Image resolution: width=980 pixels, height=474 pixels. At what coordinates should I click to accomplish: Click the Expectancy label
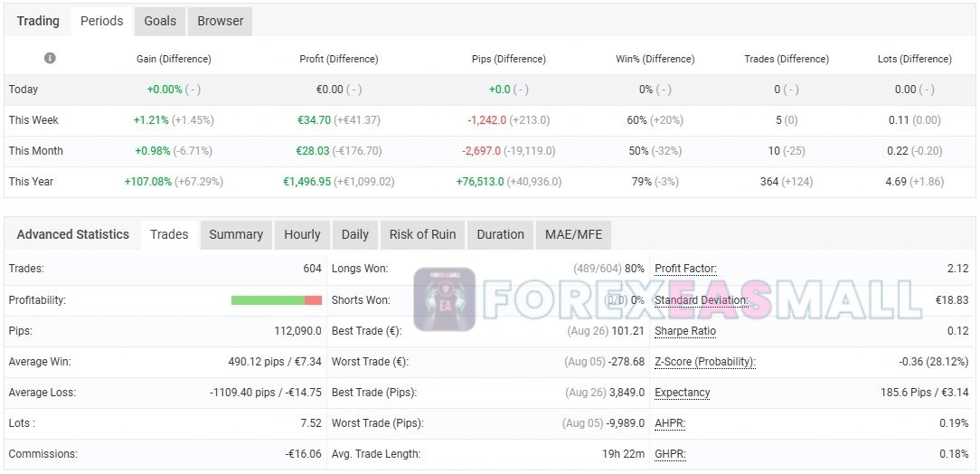click(683, 393)
